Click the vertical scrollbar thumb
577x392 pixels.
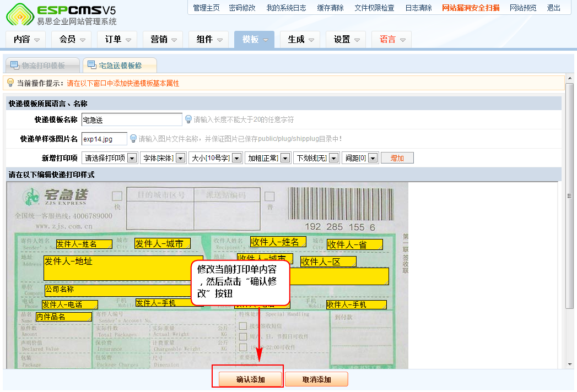(x=570, y=196)
